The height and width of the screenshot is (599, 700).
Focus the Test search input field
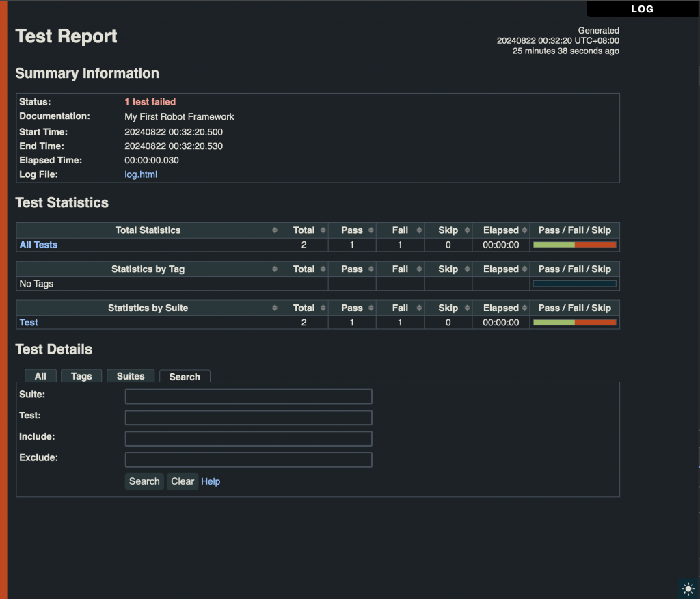(x=249, y=417)
